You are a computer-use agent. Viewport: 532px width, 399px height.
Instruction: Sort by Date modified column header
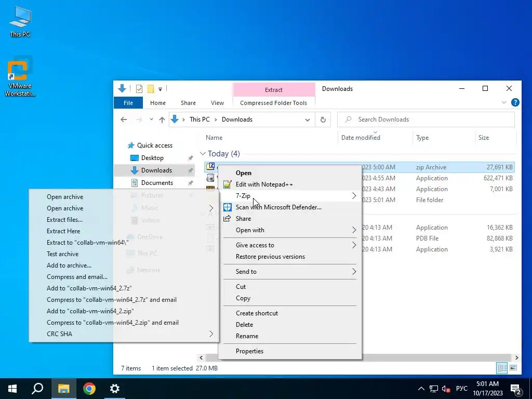point(361,137)
